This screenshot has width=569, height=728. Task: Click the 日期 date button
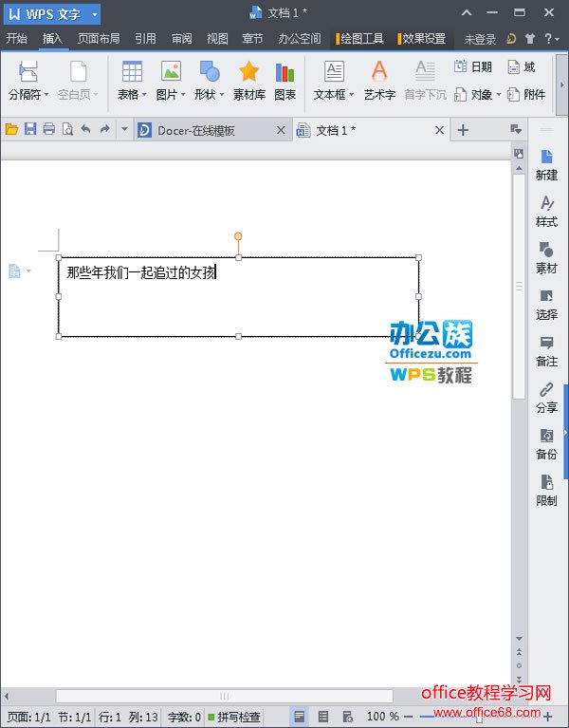pyautogui.click(x=472, y=67)
